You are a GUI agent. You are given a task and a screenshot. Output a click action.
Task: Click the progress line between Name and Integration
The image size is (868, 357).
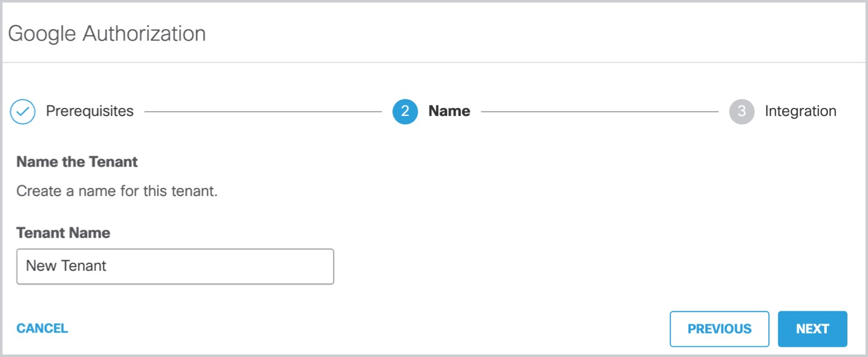[600, 112]
